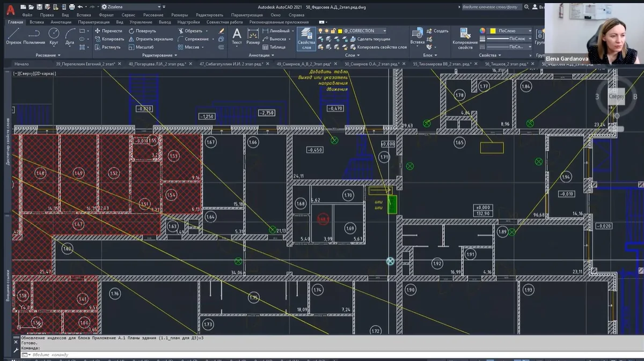
Task: Click the plot printer icon in quick access
Action: coord(71,6)
